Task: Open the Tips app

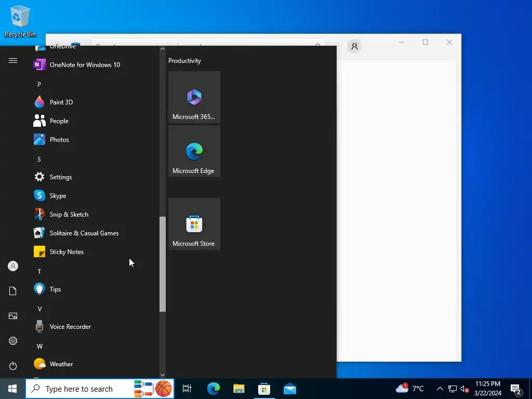Action: (95, 289)
